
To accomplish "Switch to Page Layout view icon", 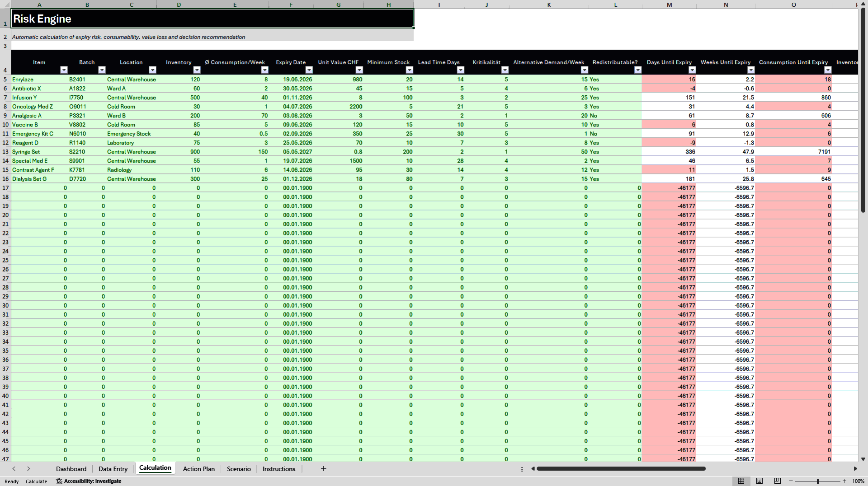I will coord(759,481).
